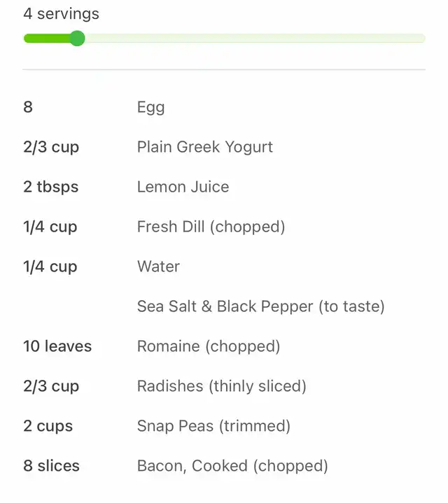Click the "2 tbsps" lemon juice amount
This screenshot has height=503, width=448.
coord(50,187)
